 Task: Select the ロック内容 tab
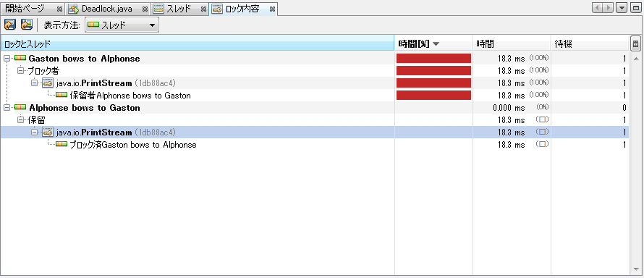coord(242,9)
